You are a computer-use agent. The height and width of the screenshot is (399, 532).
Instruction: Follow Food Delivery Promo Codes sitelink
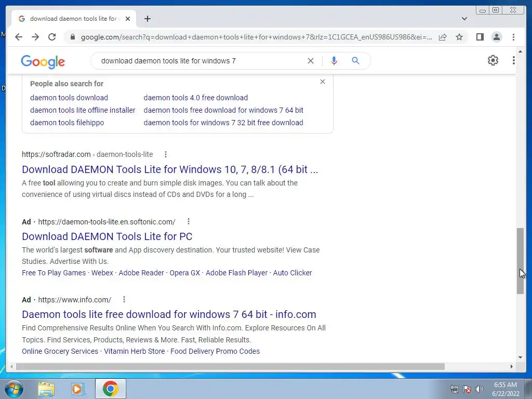pyautogui.click(x=215, y=351)
